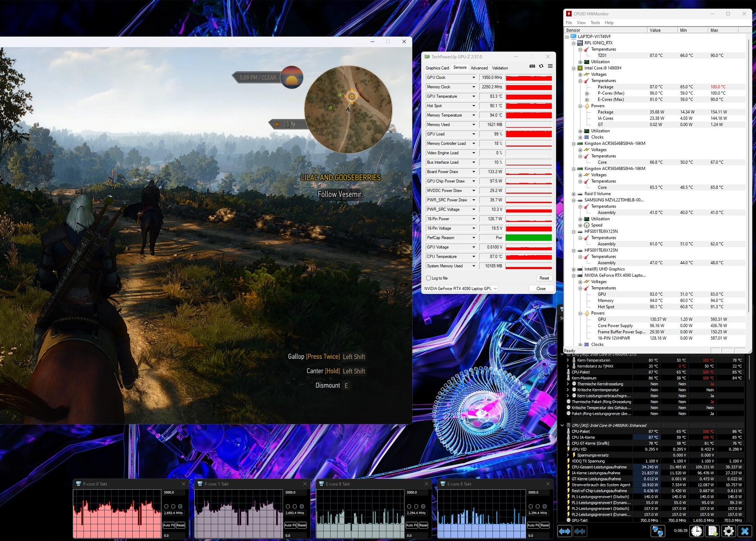Click HWiNFO log file add icon

[713, 532]
